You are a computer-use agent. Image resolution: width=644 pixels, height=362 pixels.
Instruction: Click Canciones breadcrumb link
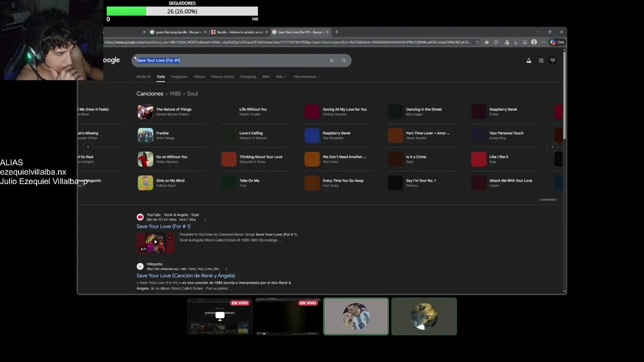pyautogui.click(x=150, y=94)
